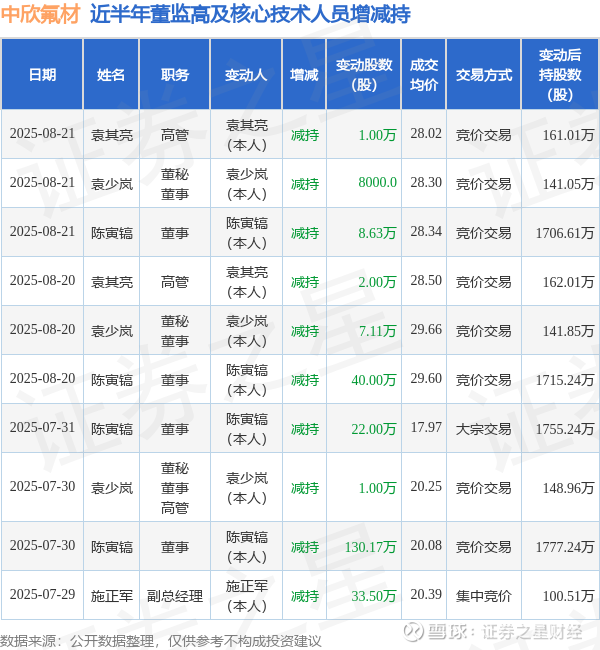Click the holdings value 100.51万
This screenshot has width=600, height=650.
[568, 596]
